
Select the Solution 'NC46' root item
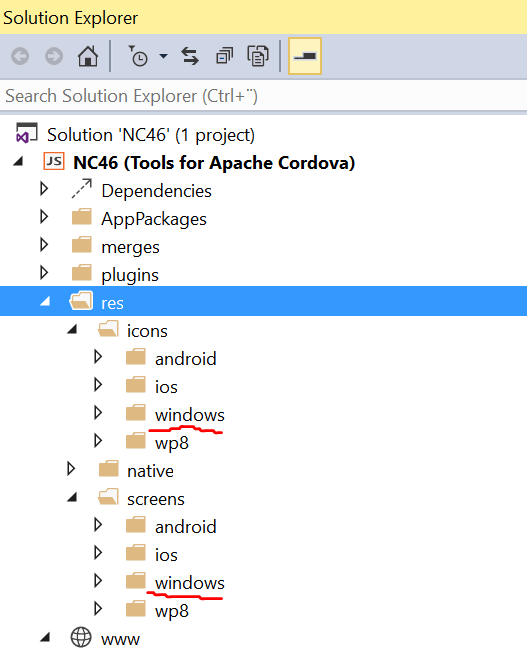151,135
